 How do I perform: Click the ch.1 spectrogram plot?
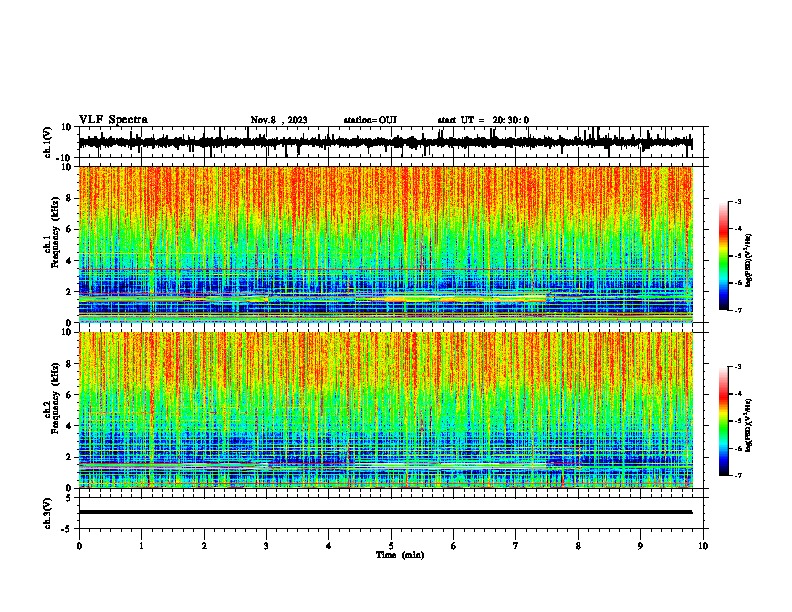tap(386, 244)
